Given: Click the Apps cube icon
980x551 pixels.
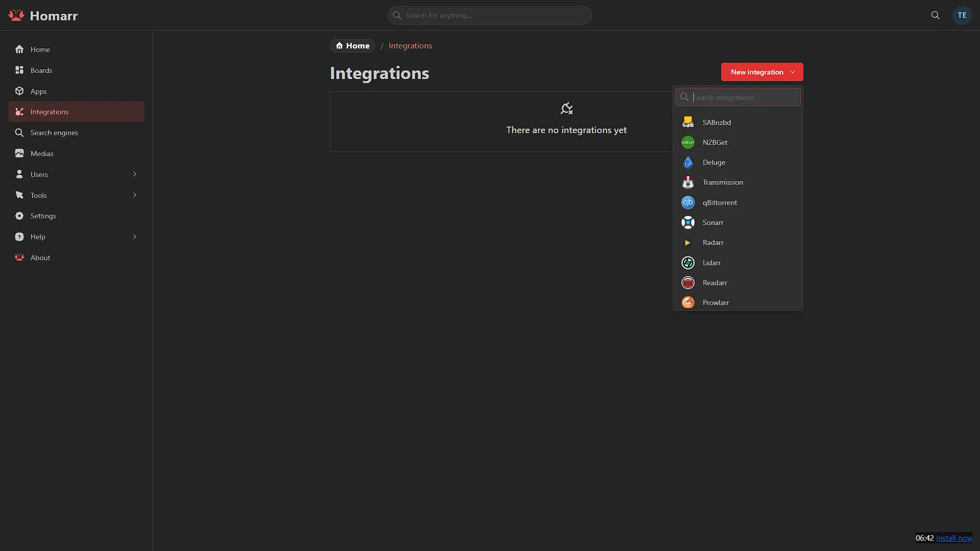Looking at the screenshot, I should [x=19, y=91].
